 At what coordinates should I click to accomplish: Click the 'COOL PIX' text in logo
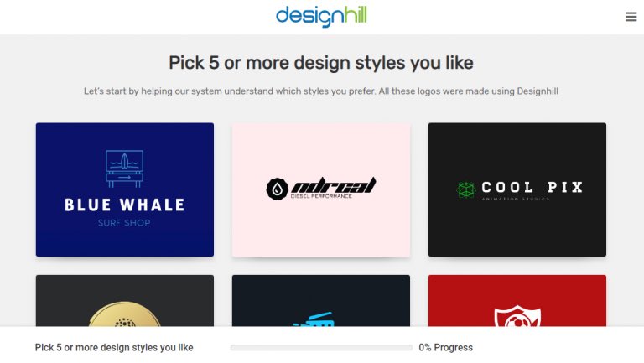(x=532, y=187)
